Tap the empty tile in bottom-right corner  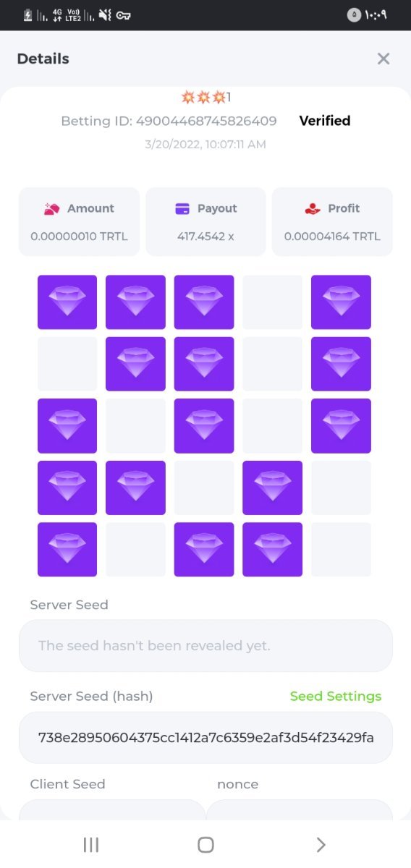point(341,549)
